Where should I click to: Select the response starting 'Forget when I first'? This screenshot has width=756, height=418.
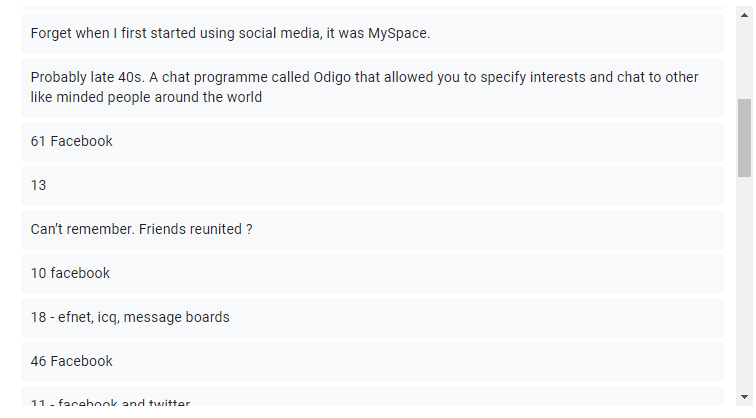point(372,33)
